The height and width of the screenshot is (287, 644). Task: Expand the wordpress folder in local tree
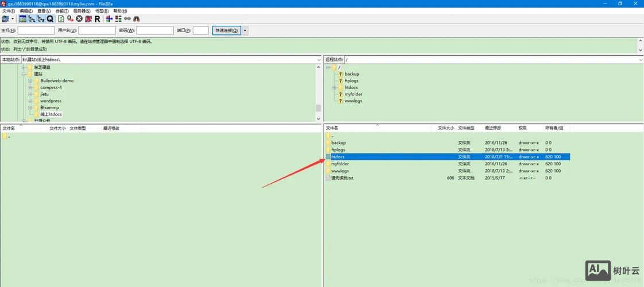[x=30, y=101]
